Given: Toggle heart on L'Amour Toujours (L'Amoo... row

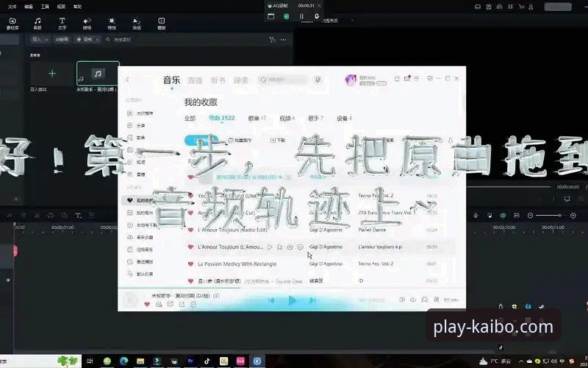Looking at the screenshot, I should 190,247.
